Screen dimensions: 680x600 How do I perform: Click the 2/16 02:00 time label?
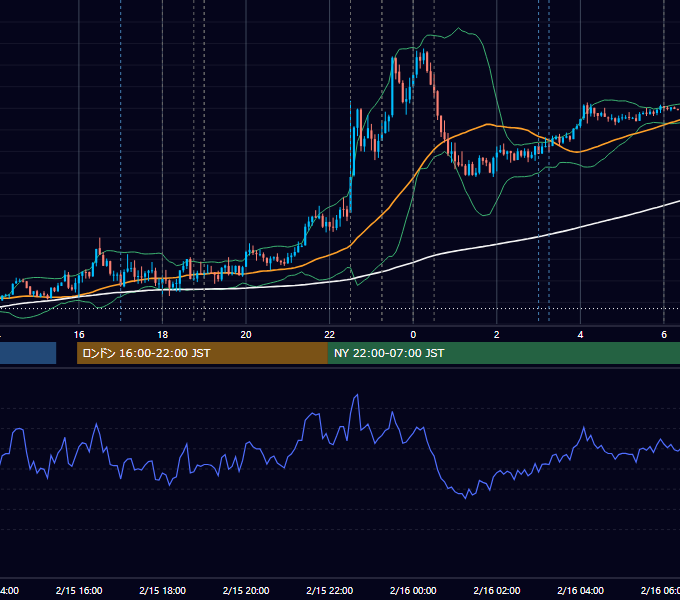[x=497, y=590]
